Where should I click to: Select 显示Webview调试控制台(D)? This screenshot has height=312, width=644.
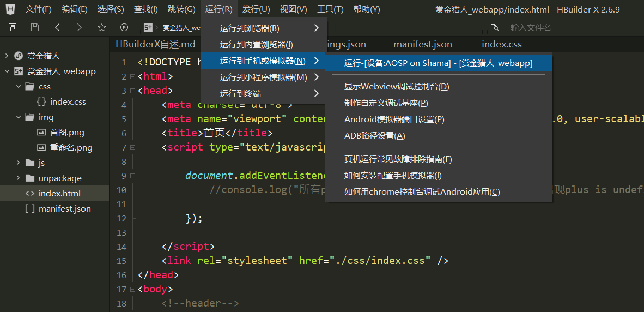439,87
